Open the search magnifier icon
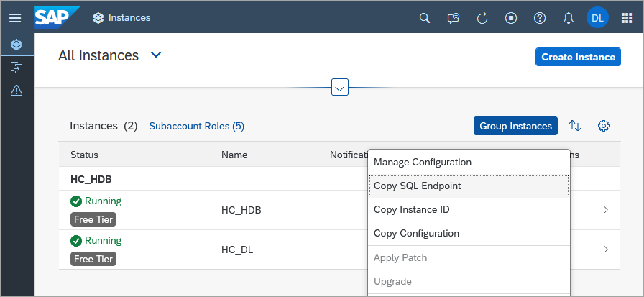 point(425,18)
